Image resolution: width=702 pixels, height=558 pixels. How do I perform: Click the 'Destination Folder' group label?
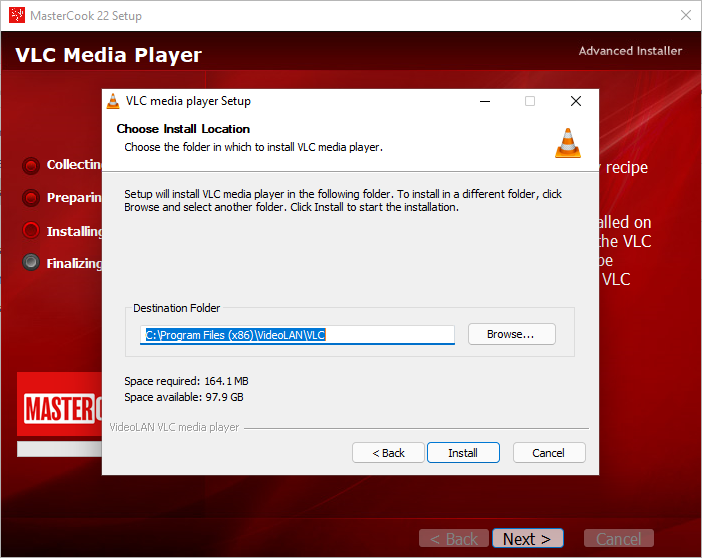pos(176,308)
